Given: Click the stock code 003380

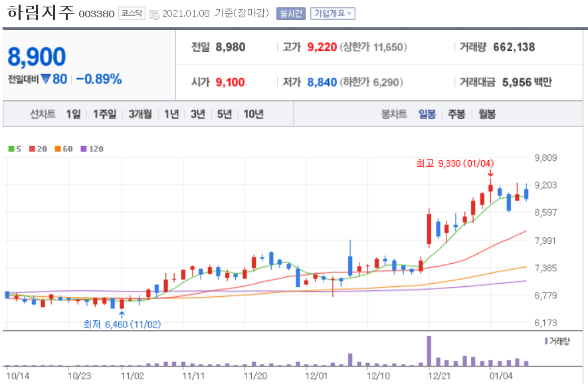Looking at the screenshot, I should tap(96, 14).
